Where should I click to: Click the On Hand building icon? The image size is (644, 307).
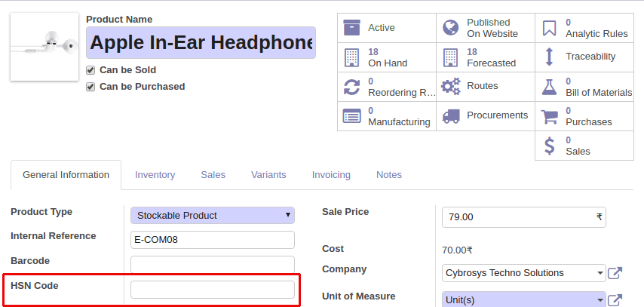click(351, 57)
